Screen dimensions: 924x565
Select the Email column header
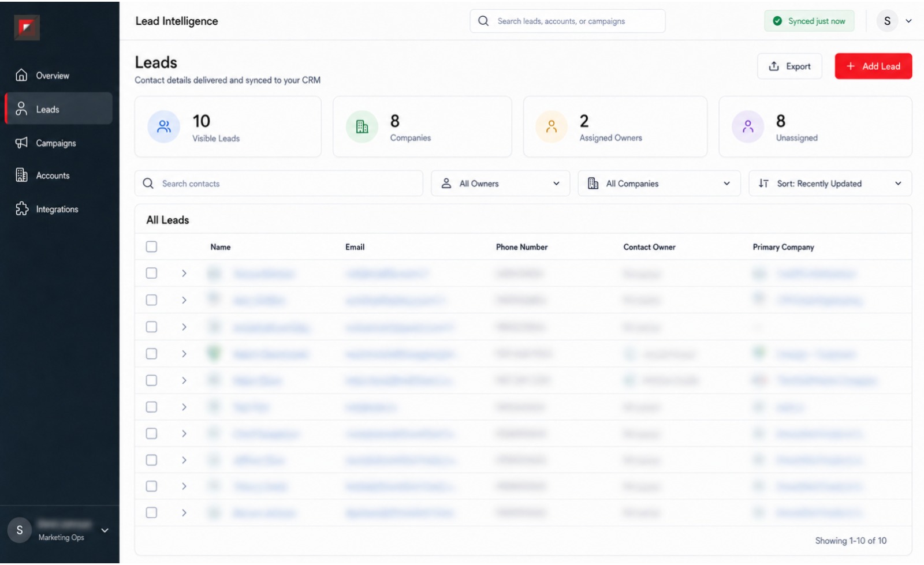coord(355,247)
